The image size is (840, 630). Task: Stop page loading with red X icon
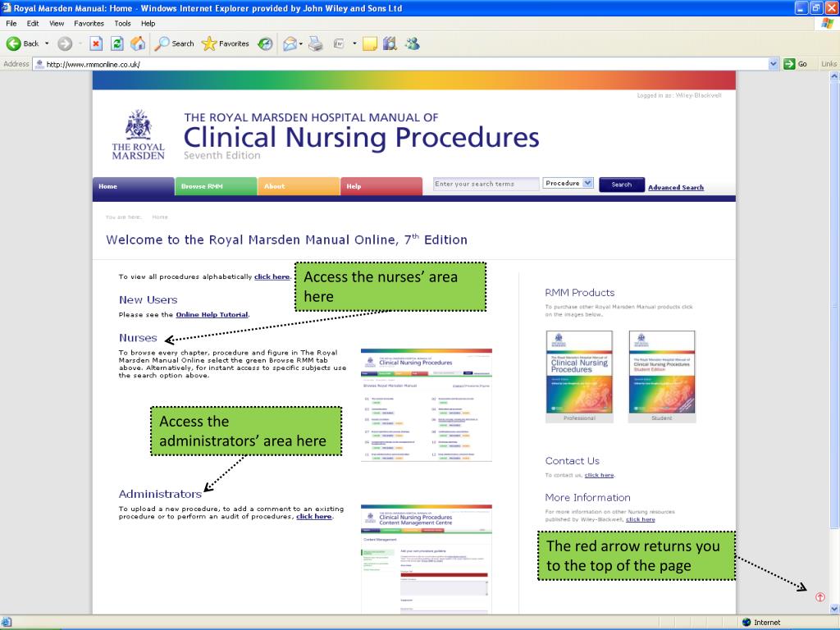pyautogui.click(x=96, y=43)
